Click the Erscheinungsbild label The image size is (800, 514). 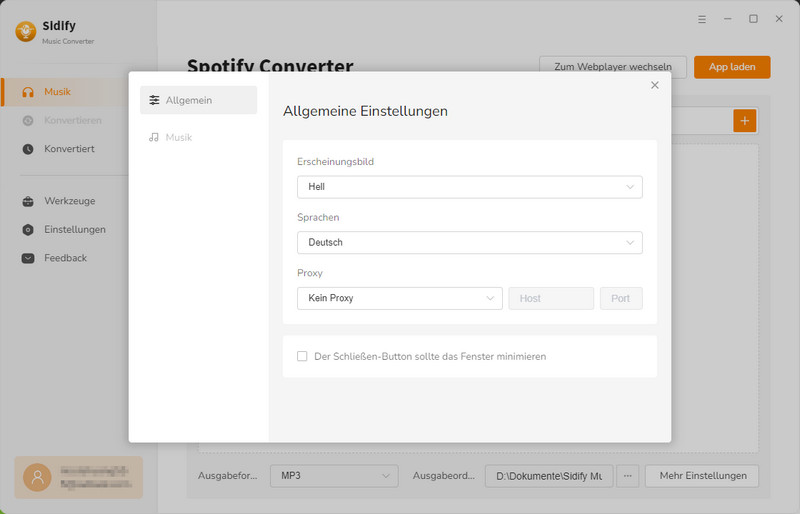click(x=335, y=162)
